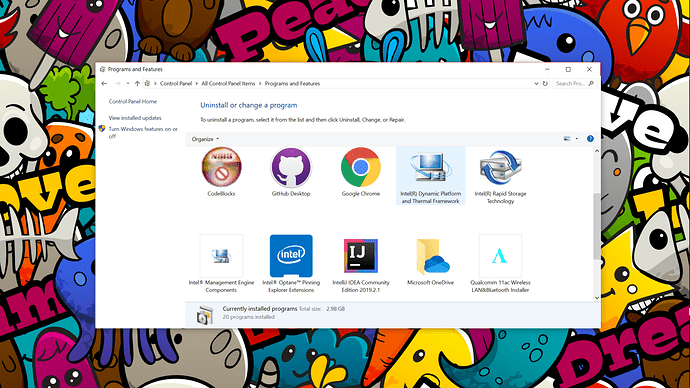Select Intel Management Engine Components icon
This screenshot has width=690, height=388.
coord(221,256)
